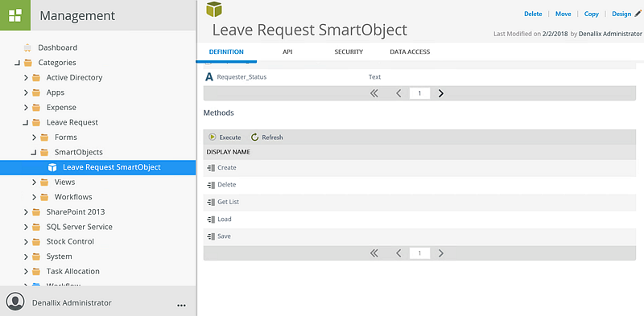Expand the Active Directory category
The width and height of the screenshot is (644, 316).
pyautogui.click(x=26, y=77)
